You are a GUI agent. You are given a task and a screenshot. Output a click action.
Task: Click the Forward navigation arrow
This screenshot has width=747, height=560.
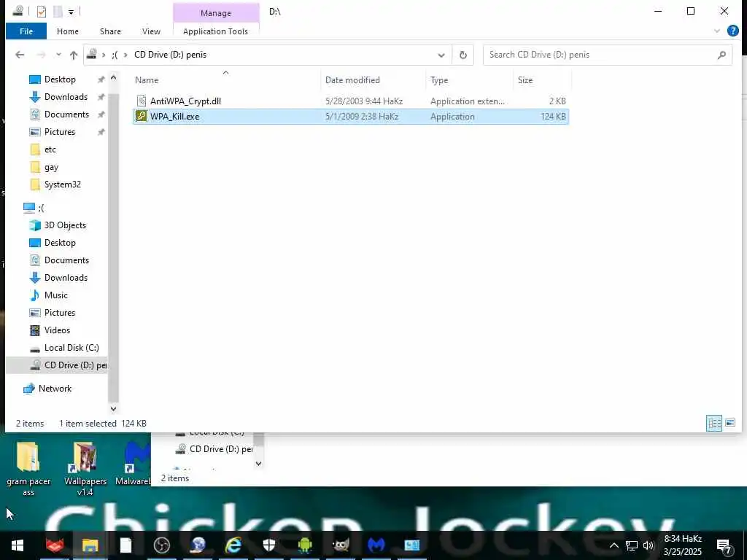pos(41,55)
